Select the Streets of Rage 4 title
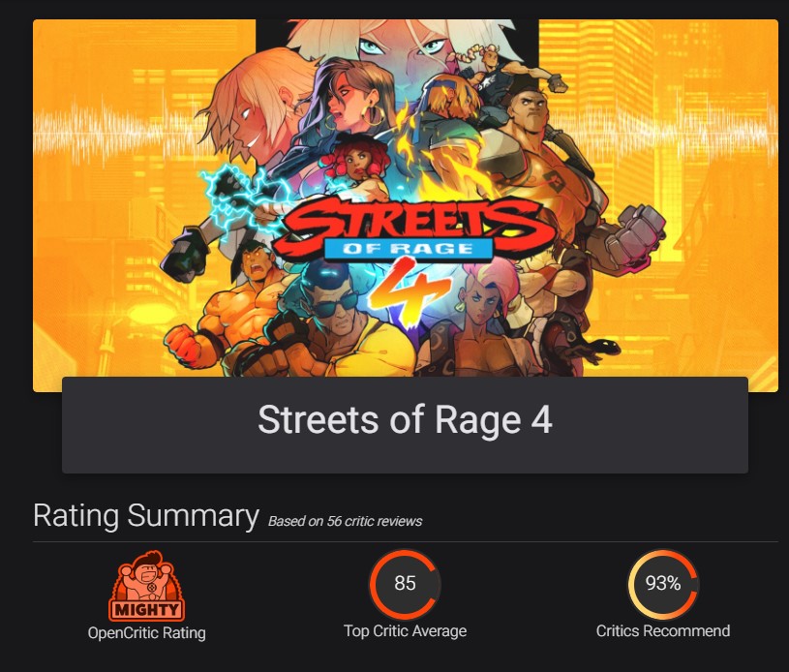This screenshot has width=789, height=672. coord(405,420)
